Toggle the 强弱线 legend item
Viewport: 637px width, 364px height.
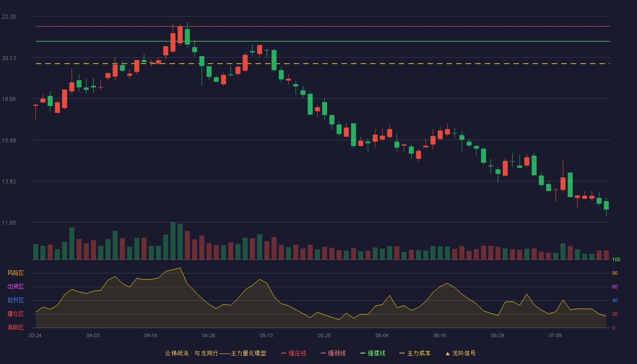(x=333, y=353)
